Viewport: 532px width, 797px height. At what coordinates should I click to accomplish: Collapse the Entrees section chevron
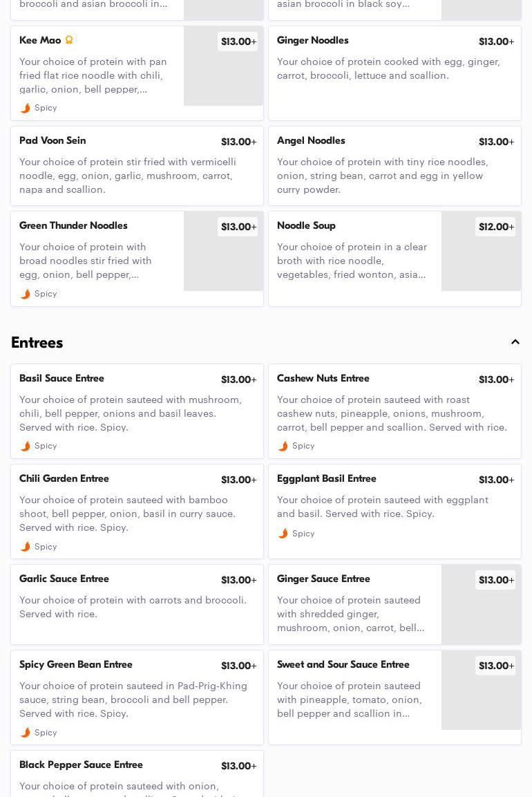pyautogui.click(x=515, y=342)
